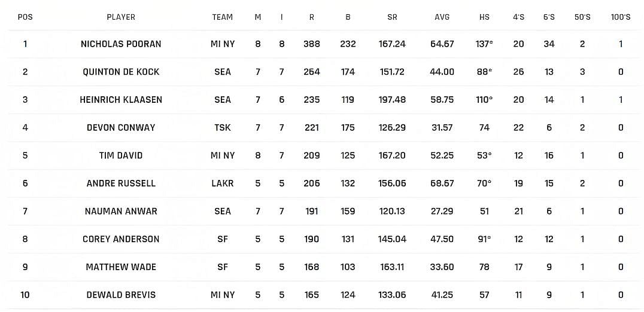This screenshot has height=312, width=644.
Task: Open Devon Conway player entry
Action: [121, 127]
